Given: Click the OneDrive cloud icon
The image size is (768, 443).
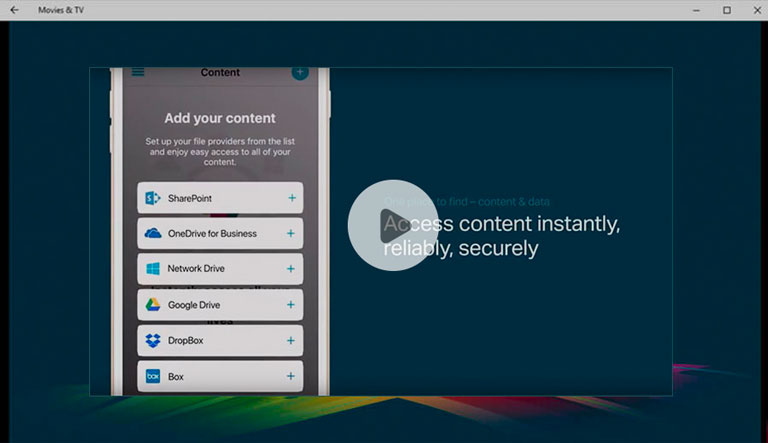Looking at the screenshot, I should coord(153,233).
